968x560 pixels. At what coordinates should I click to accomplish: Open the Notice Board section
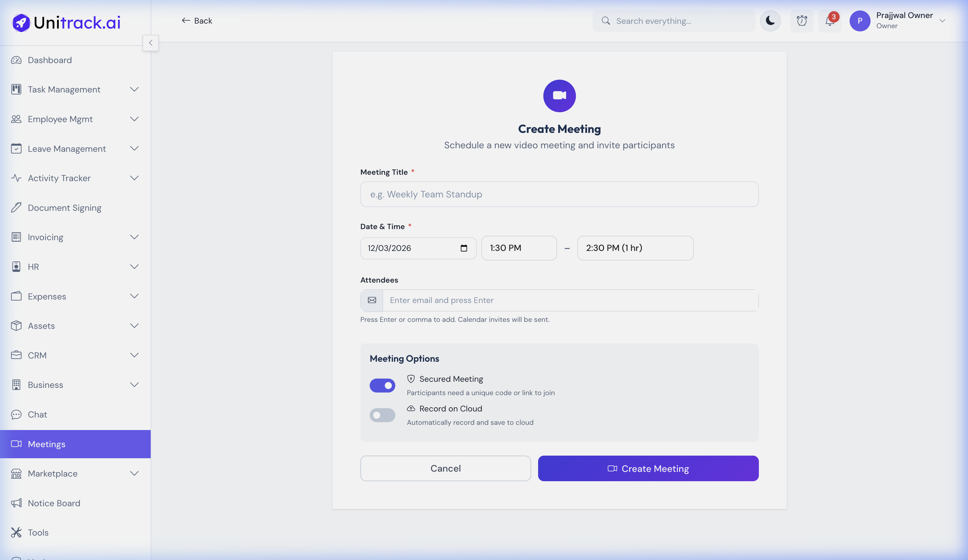tap(54, 503)
